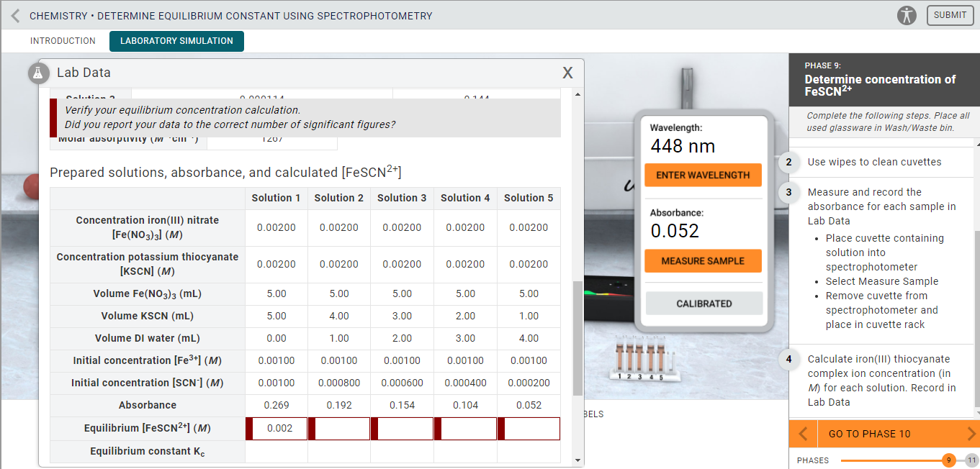Click the Solution 1 column header
980x469 pixels.
(x=277, y=198)
